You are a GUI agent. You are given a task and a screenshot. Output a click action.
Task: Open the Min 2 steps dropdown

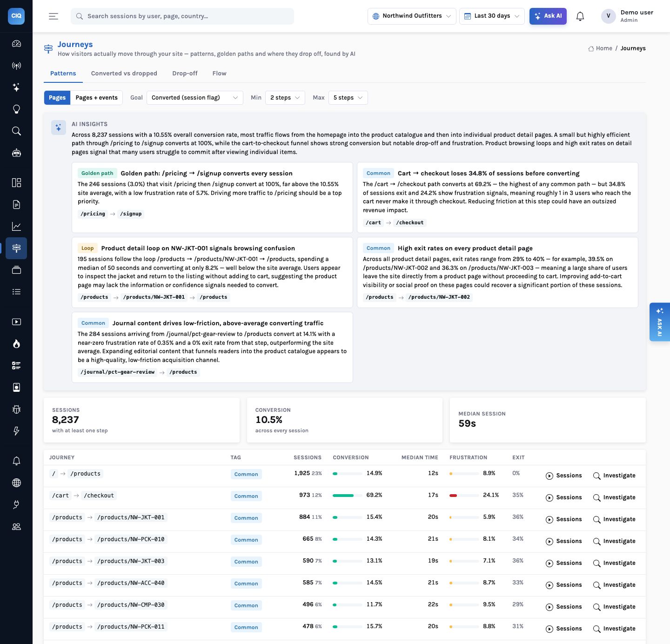285,98
